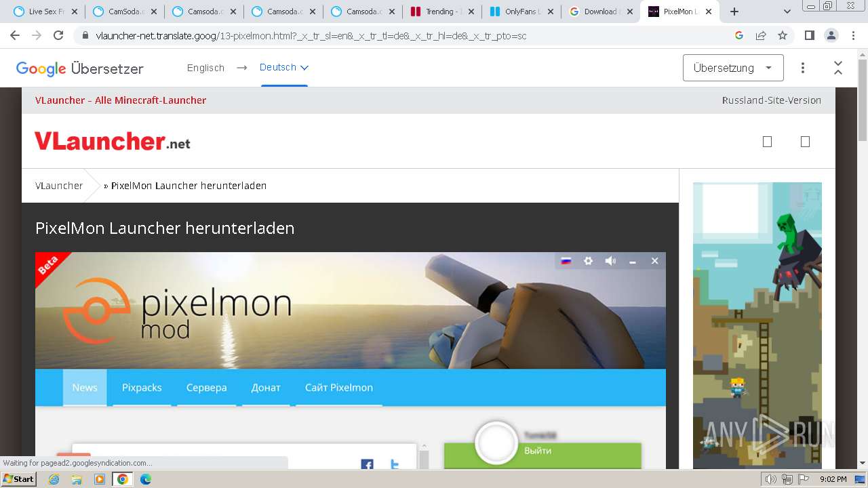Screen dimensions: 868x488
Task: Click second square icon in site header
Action: [x=806, y=142]
